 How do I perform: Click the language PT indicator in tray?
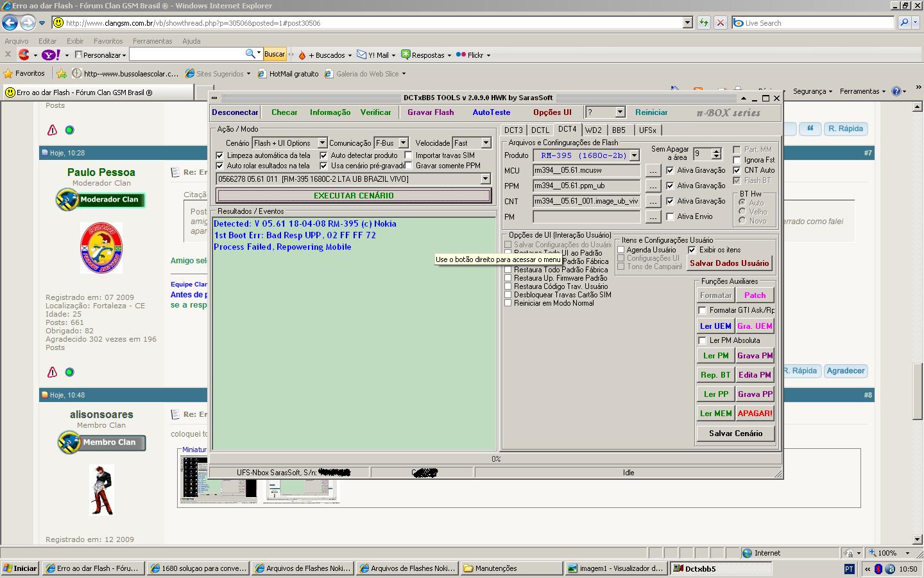(849, 569)
